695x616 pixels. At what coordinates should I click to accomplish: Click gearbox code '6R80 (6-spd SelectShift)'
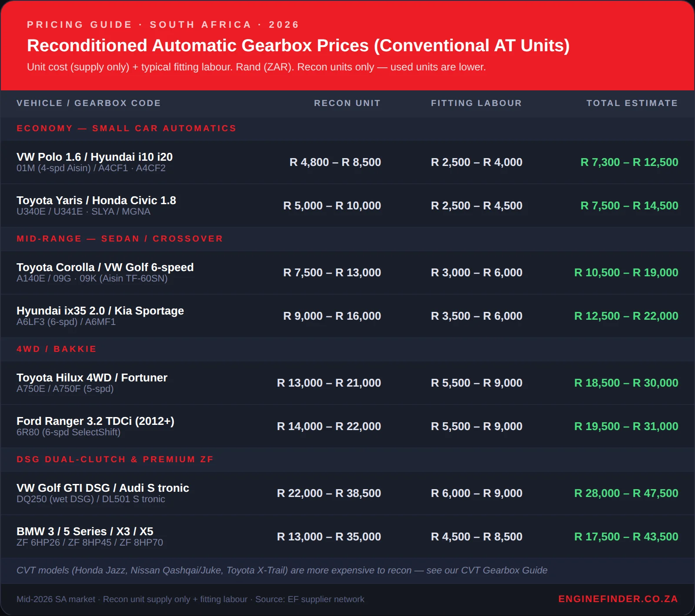69,432
